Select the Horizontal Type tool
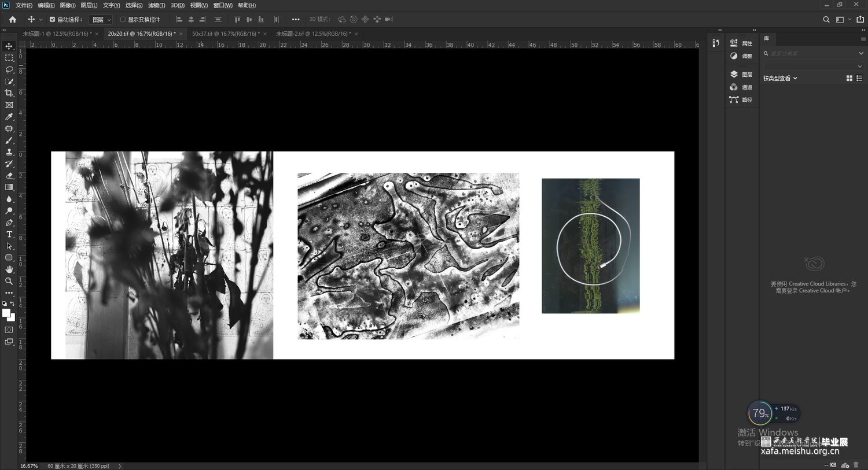 (x=9, y=234)
